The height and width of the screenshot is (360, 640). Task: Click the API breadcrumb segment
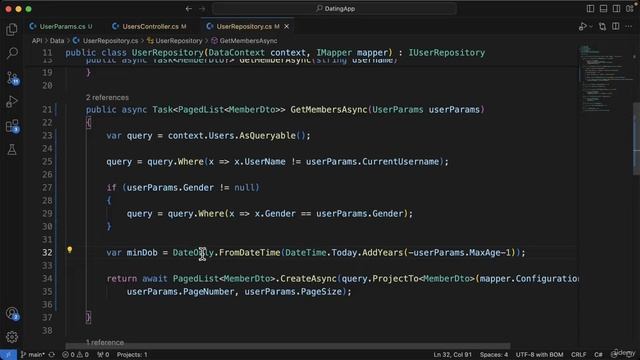pyautogui.click(x=37, y=41)
